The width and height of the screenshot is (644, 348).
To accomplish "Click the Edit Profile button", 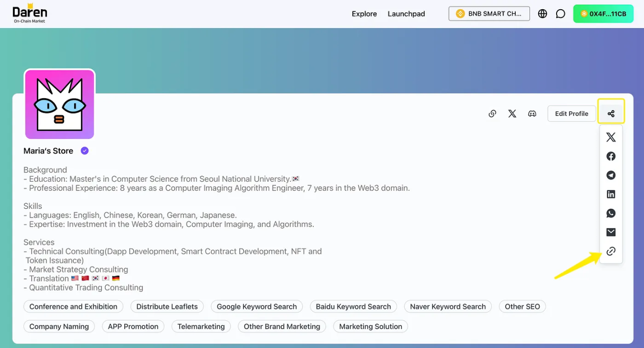I will 571,114.
